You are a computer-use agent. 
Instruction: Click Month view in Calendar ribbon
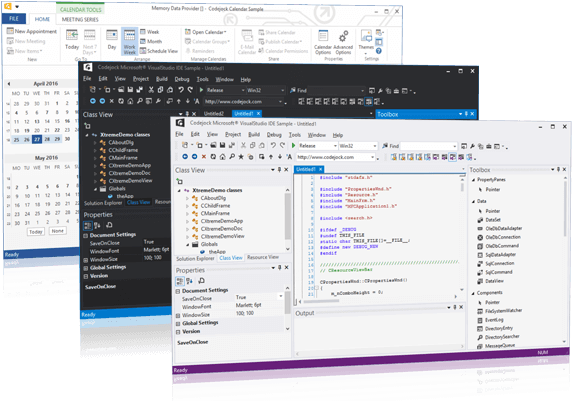151,42
